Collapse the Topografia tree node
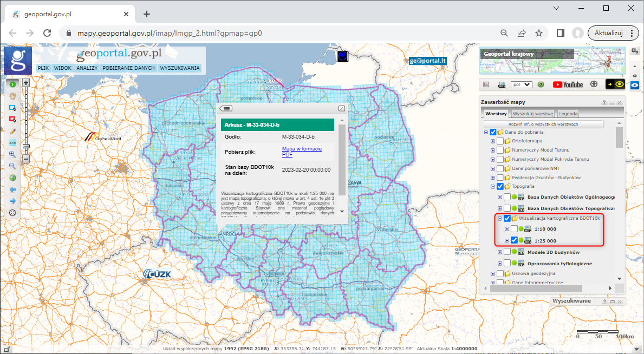The height and width of the screenshot is (354, 644). coord(493,186)
